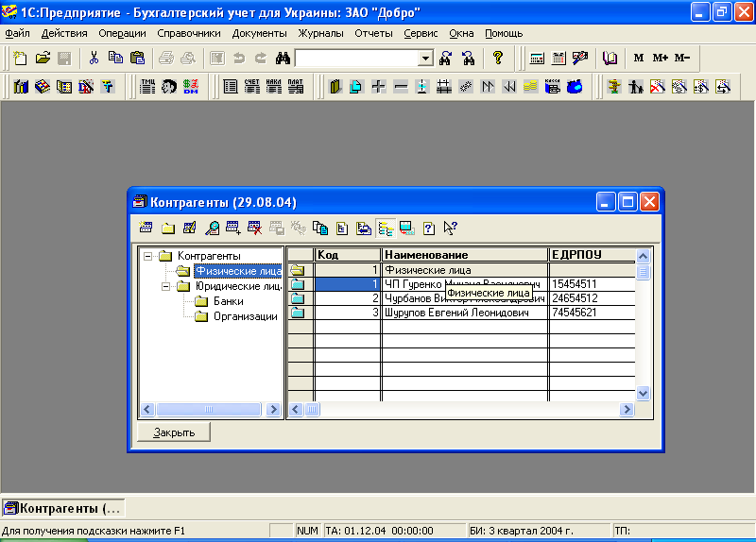Select the Шурупов Евгений Леонидович row

(x=461, y=313)
